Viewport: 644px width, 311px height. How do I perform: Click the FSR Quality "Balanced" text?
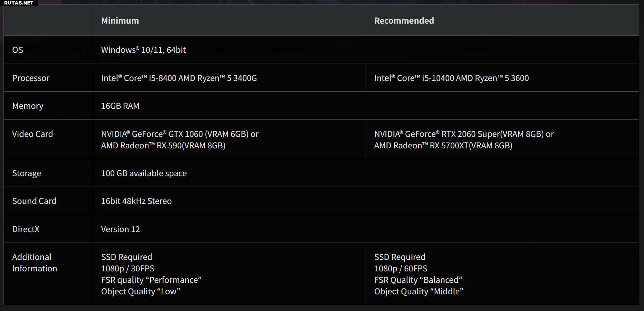[418, 280]
